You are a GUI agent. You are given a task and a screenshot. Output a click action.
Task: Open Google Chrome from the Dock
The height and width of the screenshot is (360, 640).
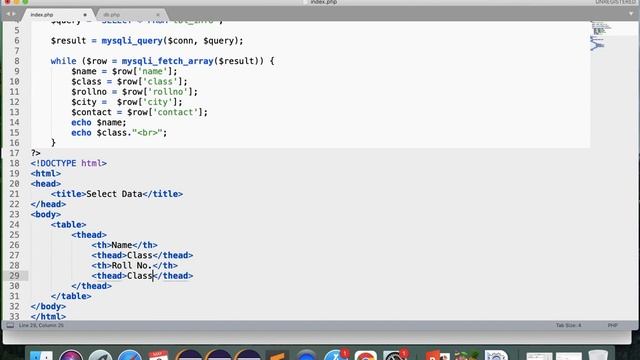366,355
